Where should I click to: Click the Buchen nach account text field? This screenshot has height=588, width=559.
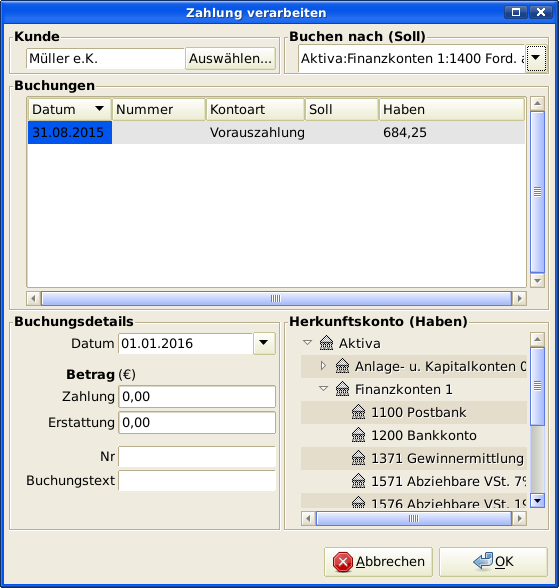click(412, 58)
